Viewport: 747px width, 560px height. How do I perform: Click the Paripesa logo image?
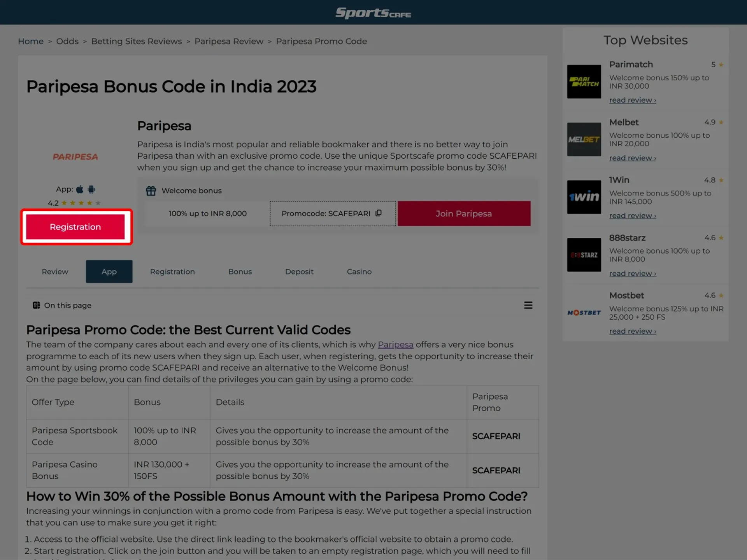[75, 157]
